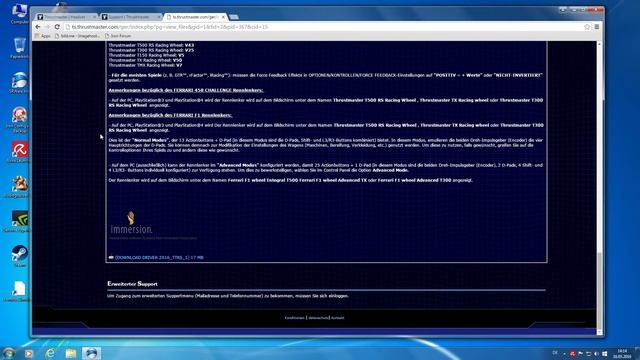
Task: Open the Konditionen footer link
Action: pos(295,318)
